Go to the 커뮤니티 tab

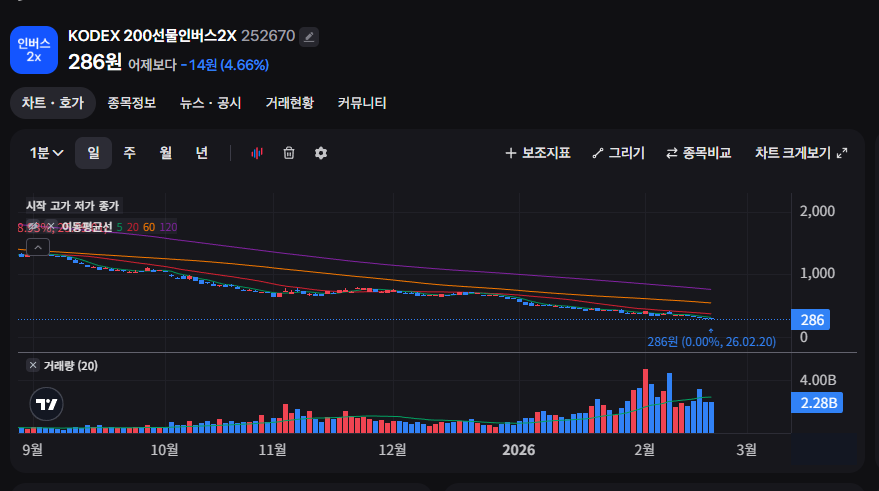click(x=362, y=103)
